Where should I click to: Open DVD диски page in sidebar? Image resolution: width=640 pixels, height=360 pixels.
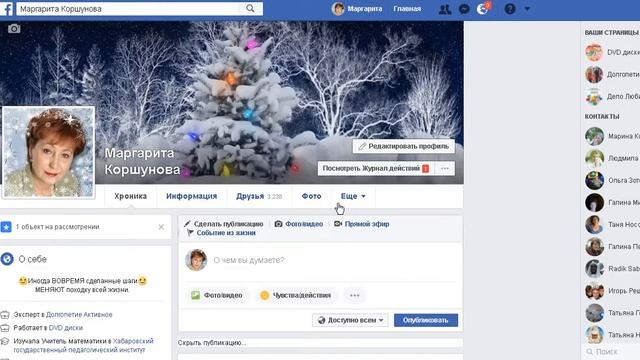[x=612, y=52]
